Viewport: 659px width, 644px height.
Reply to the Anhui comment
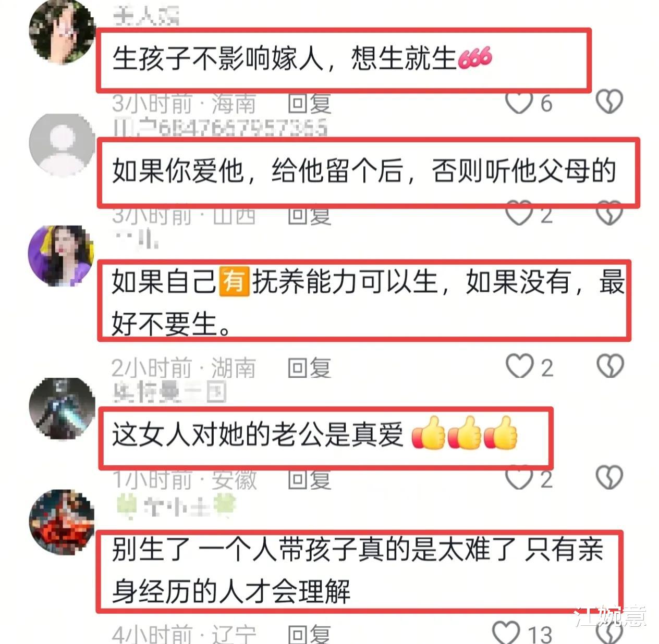pos(310,479)
